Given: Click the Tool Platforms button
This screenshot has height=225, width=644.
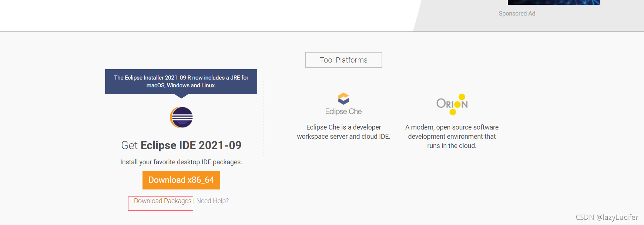Looking at the screenshot, I should click(x=343, y=60).
